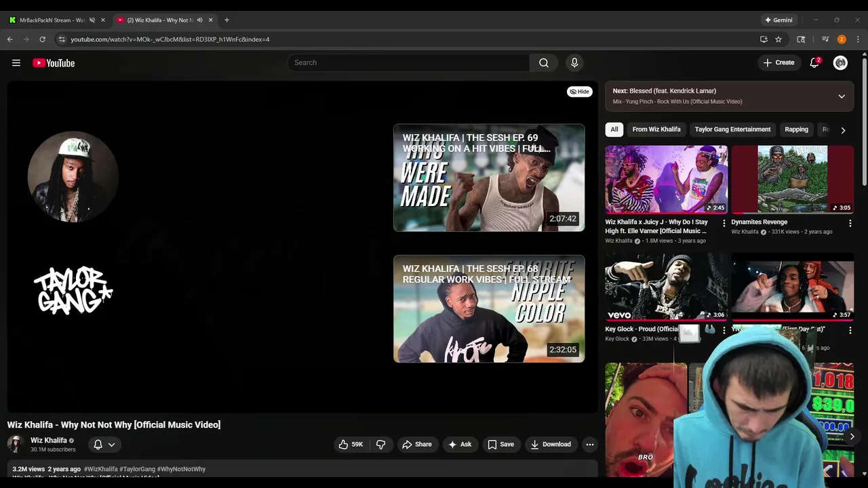Screen dimensions: 868x488
Task: Open Wiz Khalifa channel avatar below video
Action: click(16, 444)
